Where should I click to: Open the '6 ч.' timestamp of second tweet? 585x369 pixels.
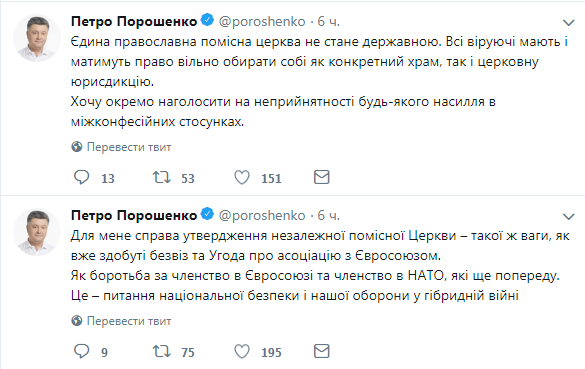(328, 216)
